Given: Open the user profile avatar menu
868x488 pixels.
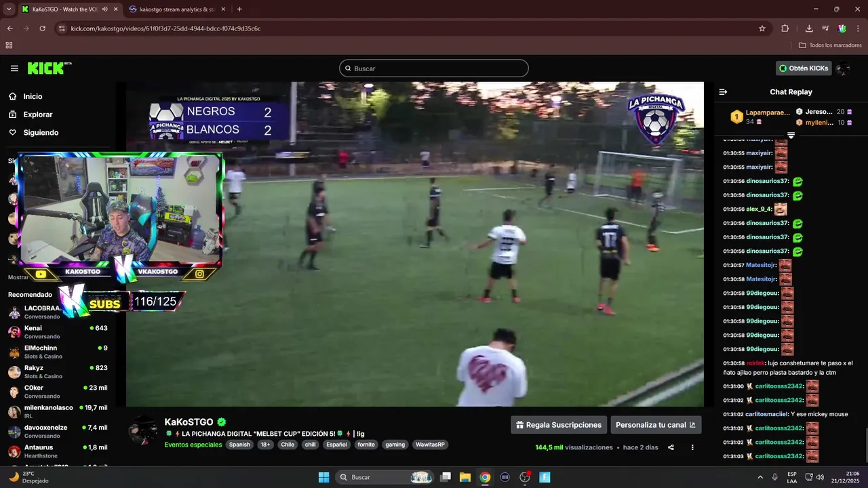Looking at the screenshot, I should tap(844, 68).
